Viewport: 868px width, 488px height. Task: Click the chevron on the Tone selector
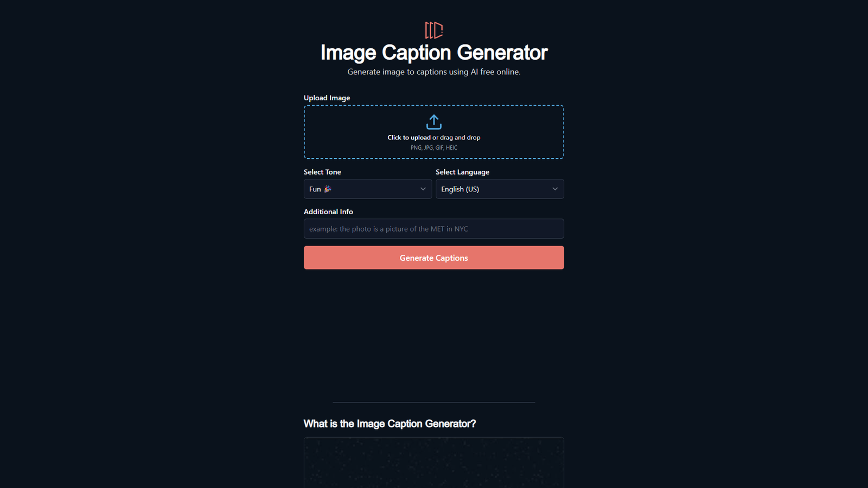423,189
